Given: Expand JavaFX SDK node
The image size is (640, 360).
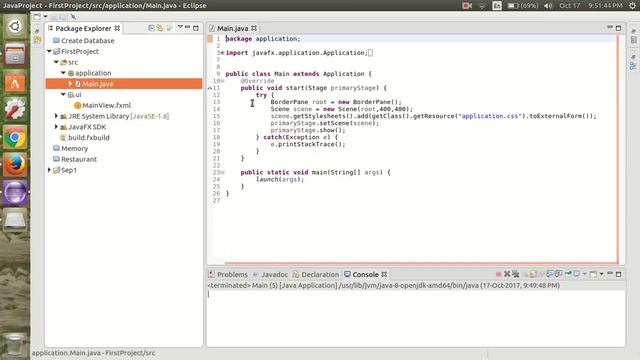Looking at the screenshot, I should [x=56, y=127].
